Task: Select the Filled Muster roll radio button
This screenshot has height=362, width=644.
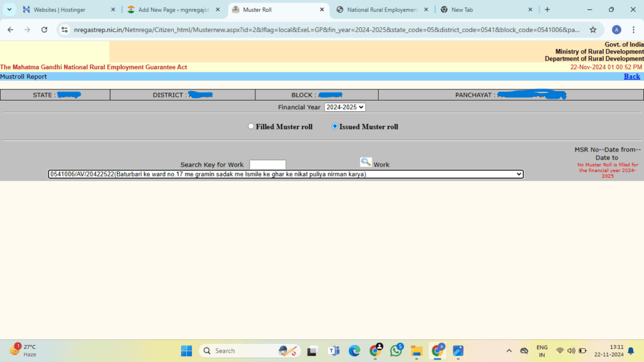Action: (x=251, y=126)
